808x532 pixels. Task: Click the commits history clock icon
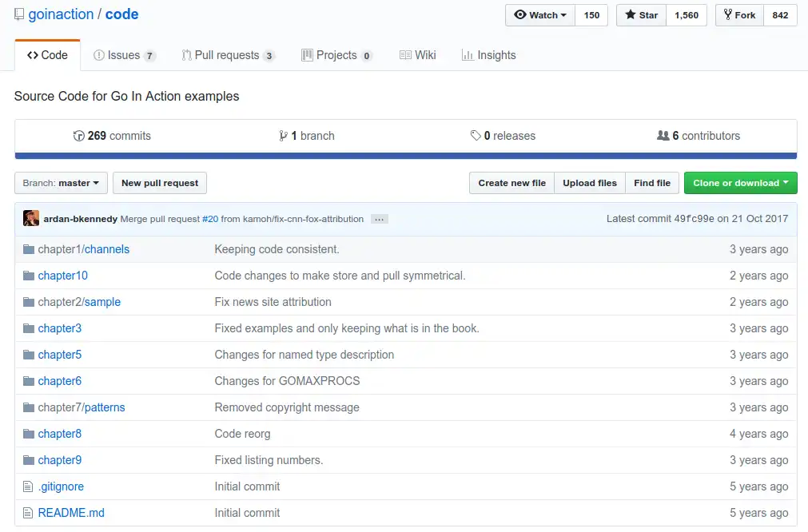click(78, 136)
